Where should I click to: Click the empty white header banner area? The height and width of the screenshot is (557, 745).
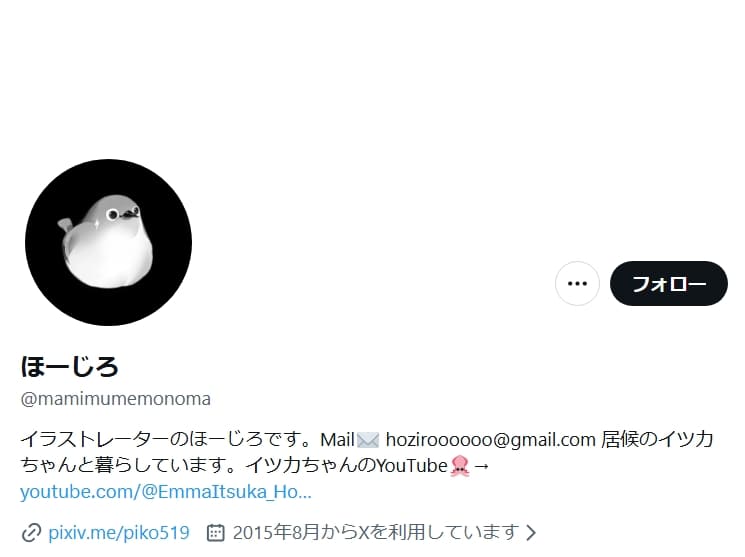tap(372, 76)
